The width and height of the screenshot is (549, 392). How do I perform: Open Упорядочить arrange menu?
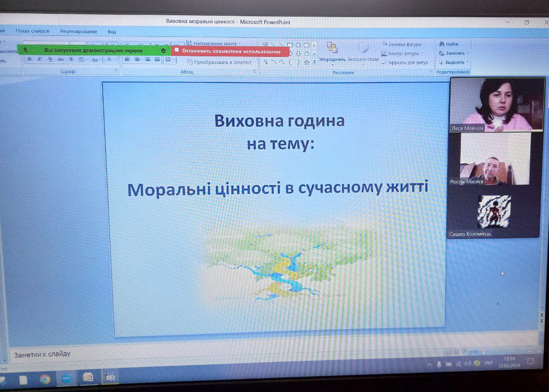332,53
